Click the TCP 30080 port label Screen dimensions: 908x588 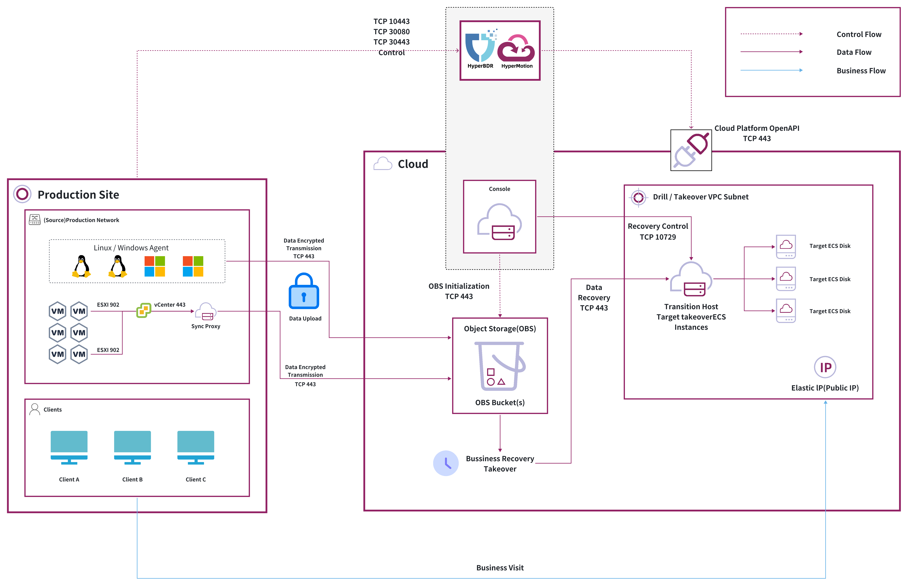[391, 32]
